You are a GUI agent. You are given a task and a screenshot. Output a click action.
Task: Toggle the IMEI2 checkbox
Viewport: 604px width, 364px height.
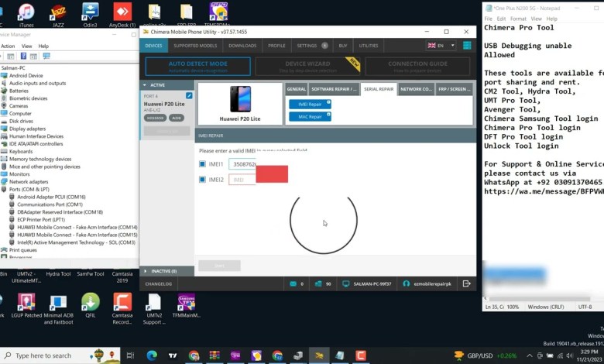click(x=202, y=180)
